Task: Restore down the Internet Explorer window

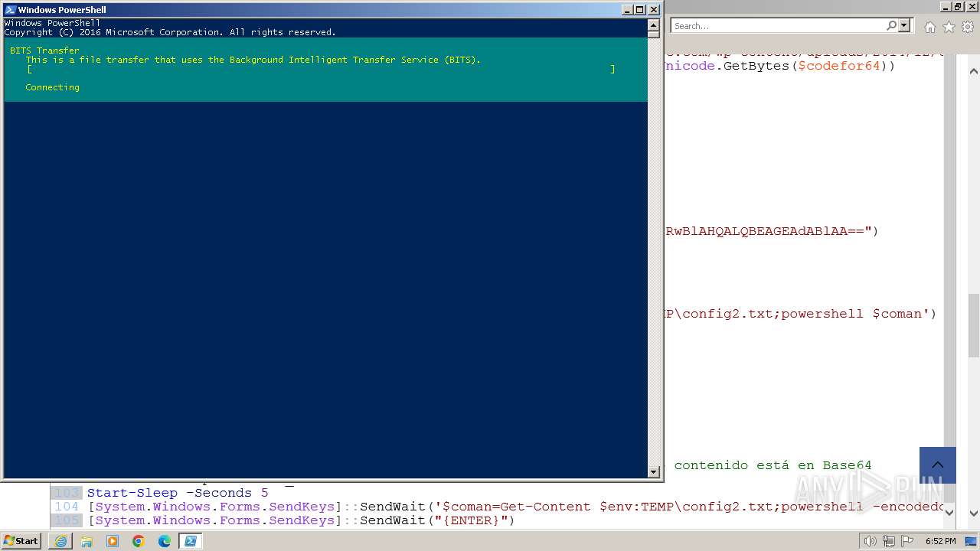Action: [x=958, y=6]
